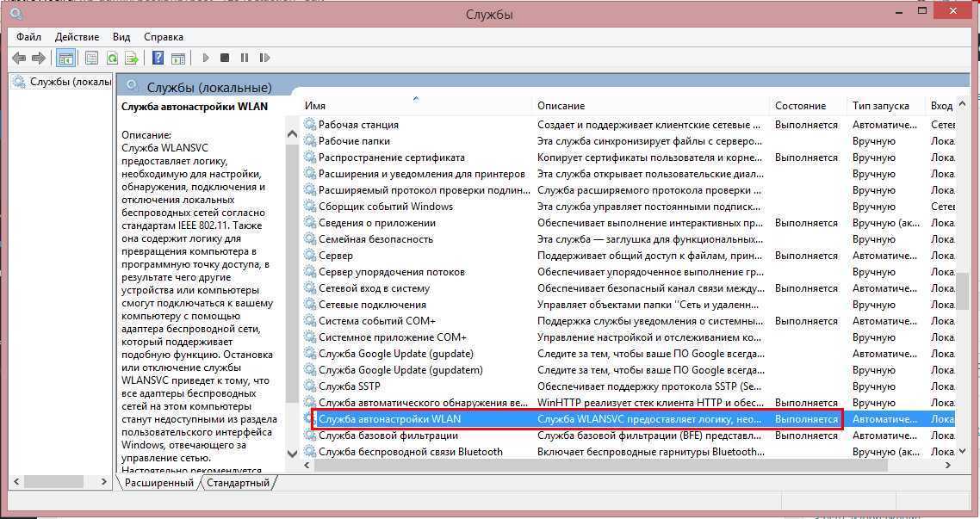The height and width of the screenshot is (519, 980).
Task: Click the Properties toolbar icon
Action: (91, 58)
